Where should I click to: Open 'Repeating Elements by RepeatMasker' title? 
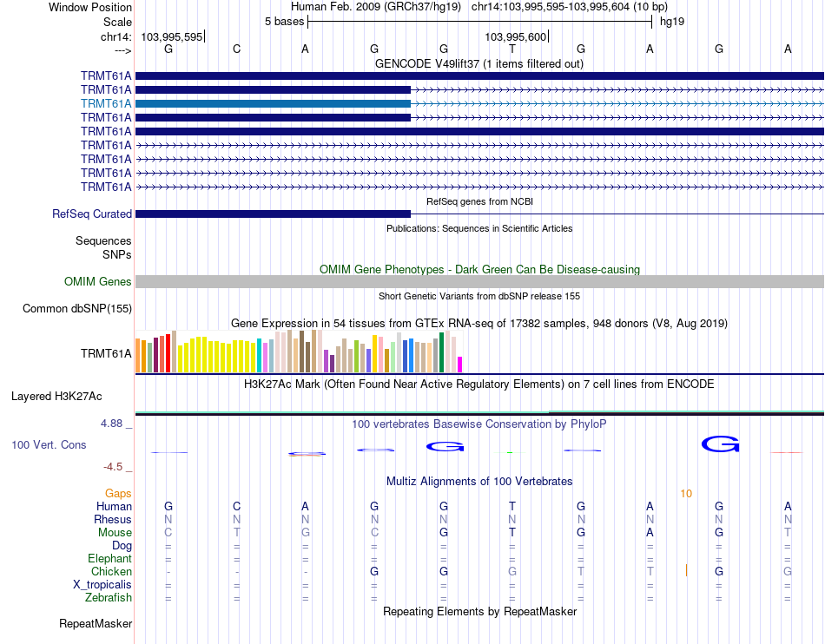pyautogui.click(x=479, y=611)
